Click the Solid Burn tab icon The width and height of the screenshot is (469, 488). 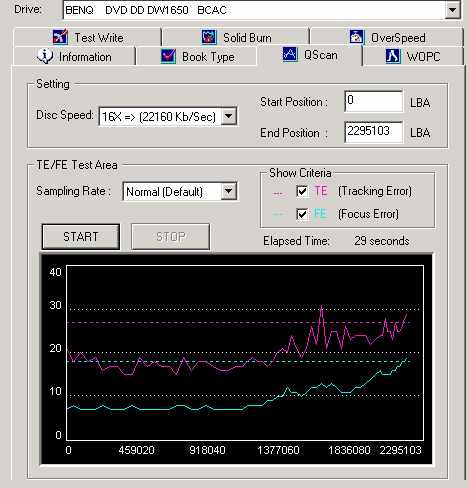209,37
